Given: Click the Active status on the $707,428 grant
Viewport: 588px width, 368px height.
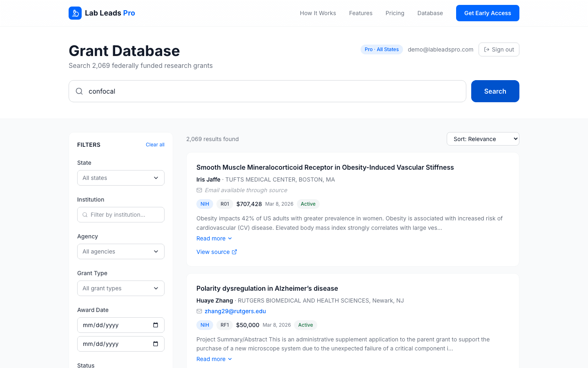Looking at the screenshot, I should tap(308, 204).
